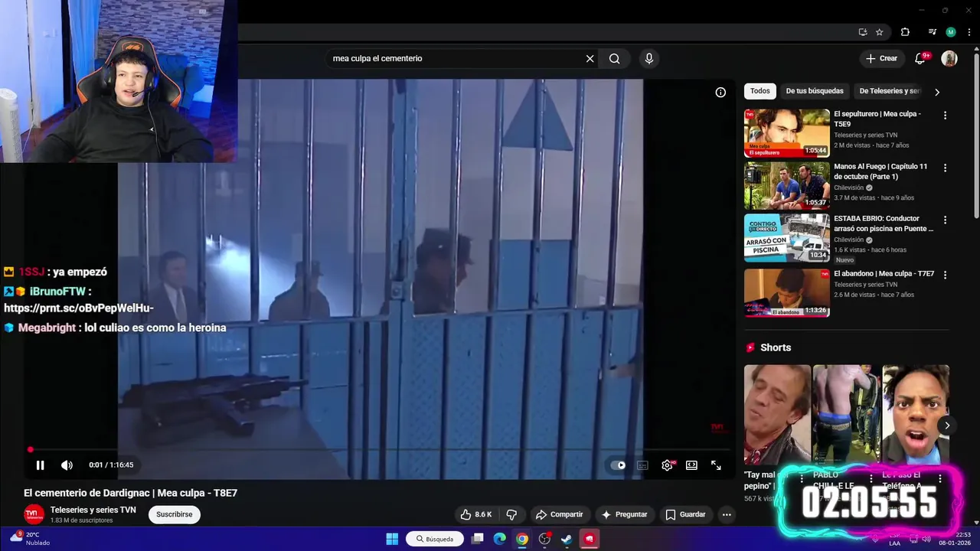Subscribe with the Suscribirse button
The width and height of the screenshot is (980, 551).
[175, 514]
